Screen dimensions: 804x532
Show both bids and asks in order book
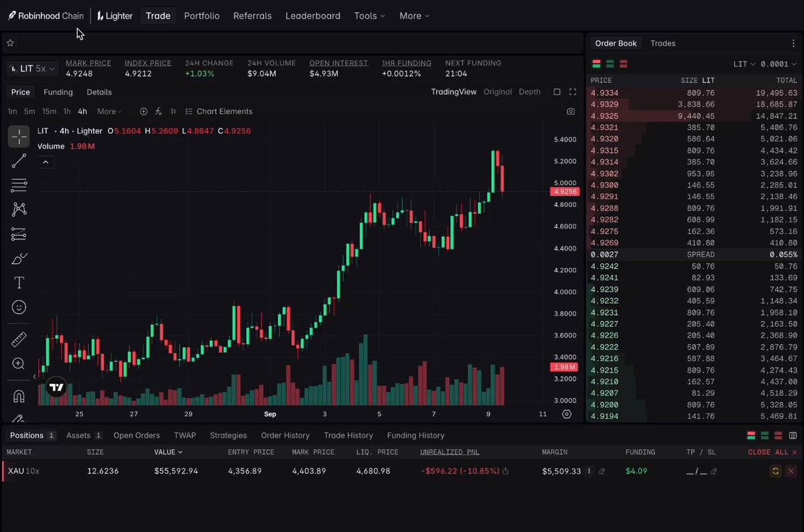[x=596, y=64]
